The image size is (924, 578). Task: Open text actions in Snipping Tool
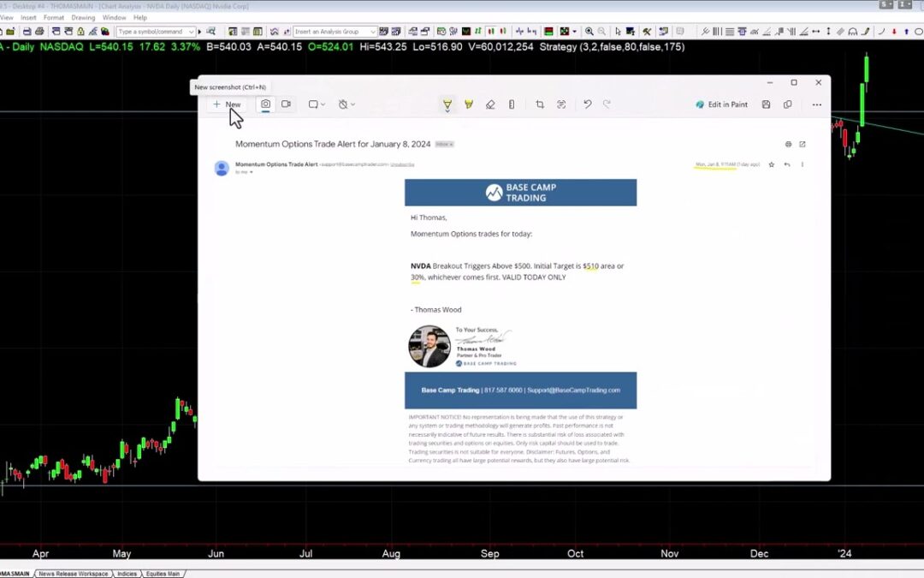561,104
